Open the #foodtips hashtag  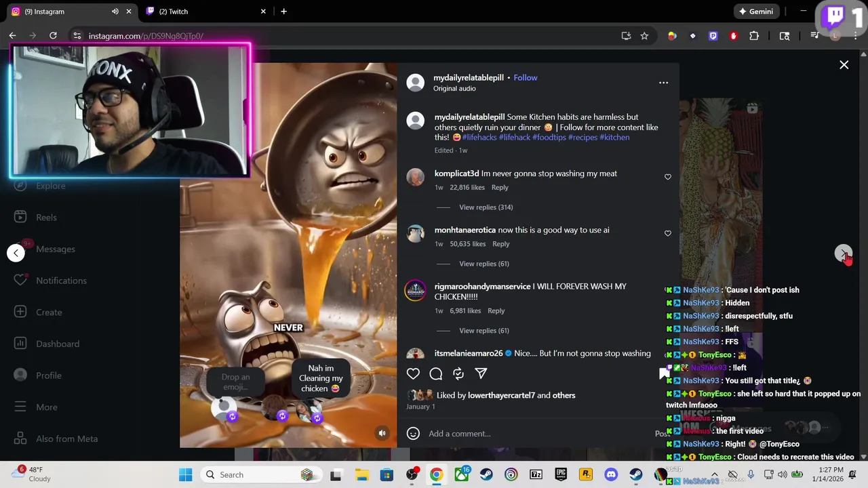click(x=549, y=138)
